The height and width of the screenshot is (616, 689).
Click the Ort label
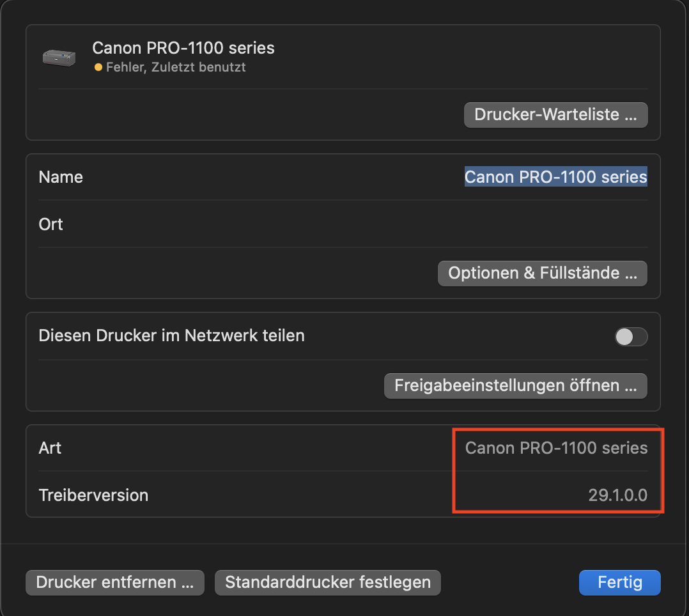click(51, 224)
